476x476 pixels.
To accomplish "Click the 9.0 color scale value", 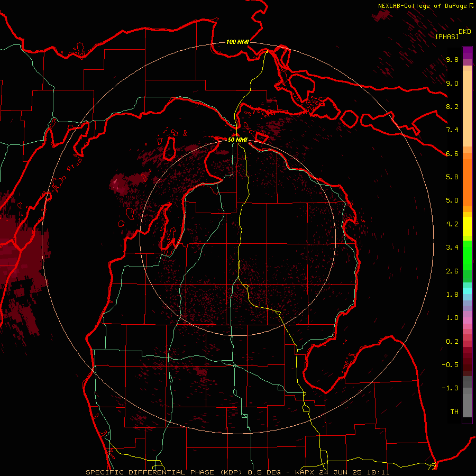I will pyautogui.click(x=452, y=83).
